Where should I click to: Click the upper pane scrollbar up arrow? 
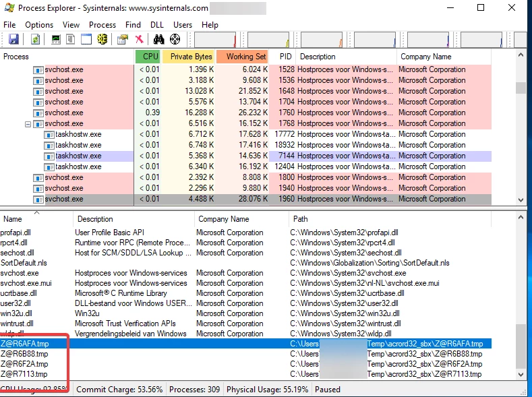[521, 55]
